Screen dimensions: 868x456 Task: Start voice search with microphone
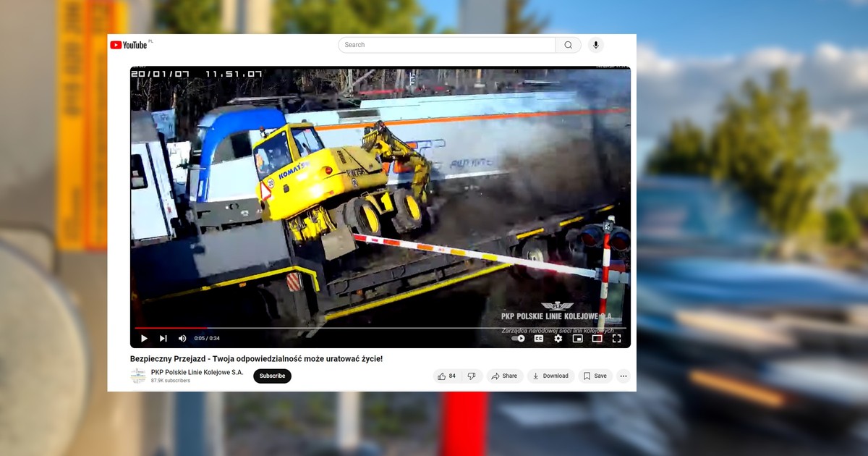(x=595, y=45)
